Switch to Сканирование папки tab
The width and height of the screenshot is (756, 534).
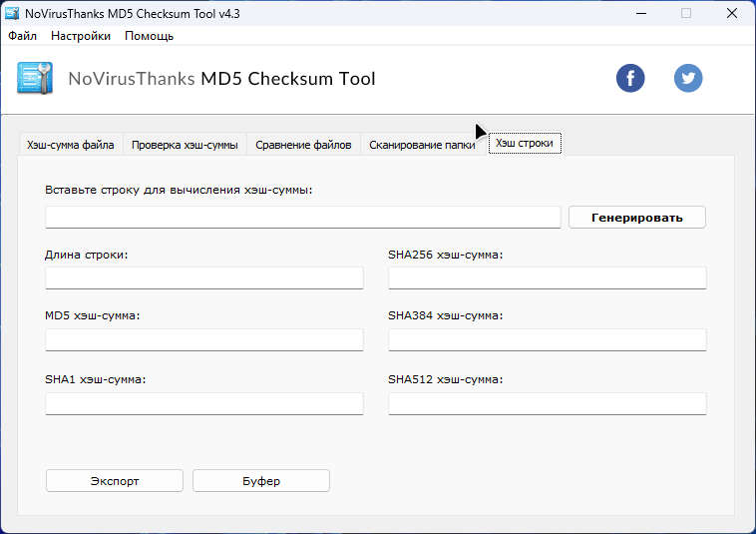pos(422,145)
